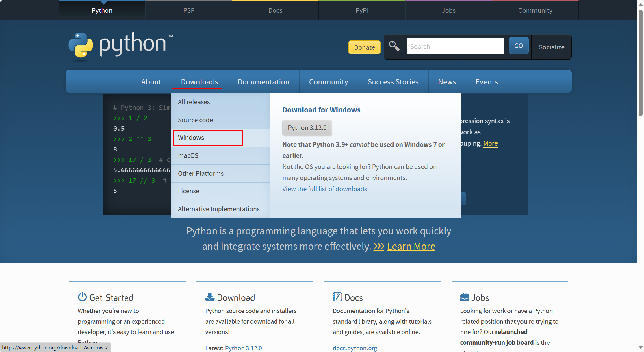The width and height of the screenshot is (644, 352).
Task: Click the Jobs briefcase icon
Action: pos(465,297)
